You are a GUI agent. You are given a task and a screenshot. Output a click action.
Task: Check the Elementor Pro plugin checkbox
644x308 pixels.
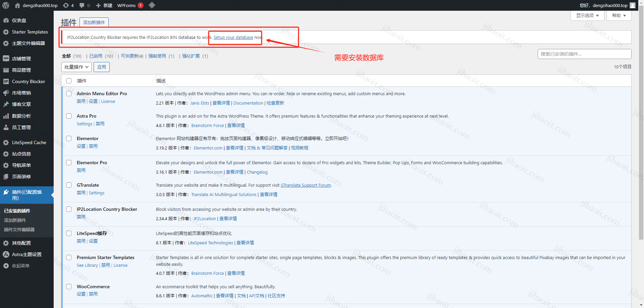(69, 163)
